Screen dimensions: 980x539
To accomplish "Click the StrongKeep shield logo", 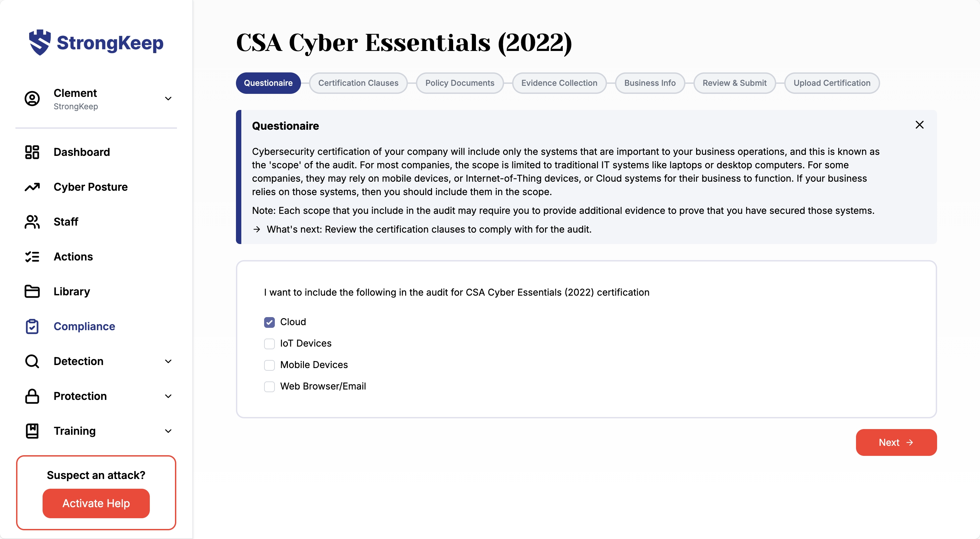I will pos(40,42).
